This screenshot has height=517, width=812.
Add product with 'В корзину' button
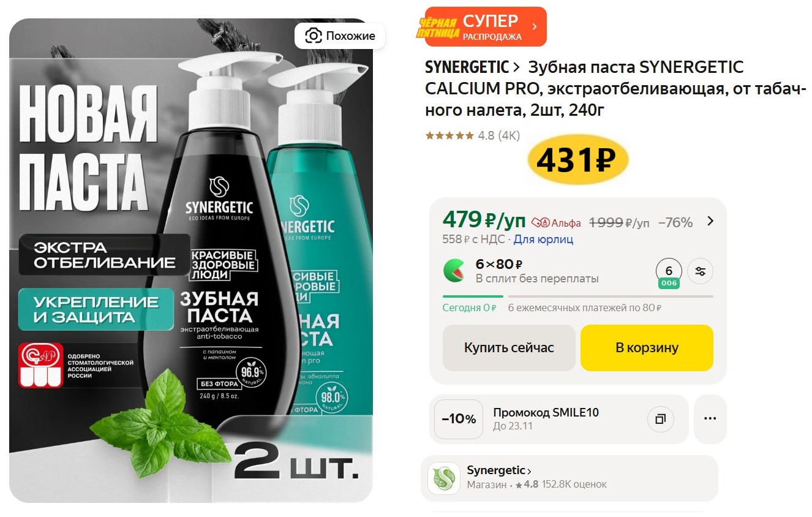tap(647, 348)
